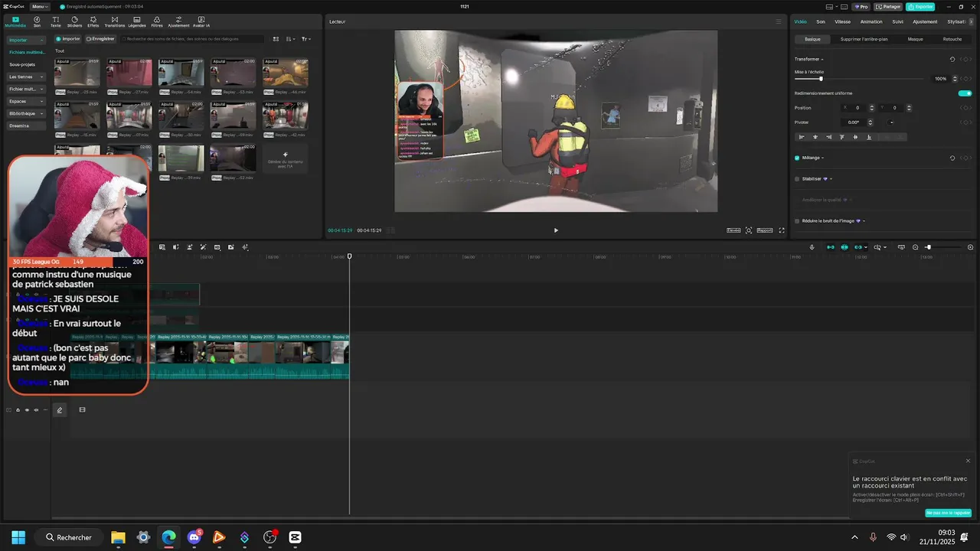Expand Fichier mult... sidebar section
Screen dimensions: 980x551
(x=26, y=89)
